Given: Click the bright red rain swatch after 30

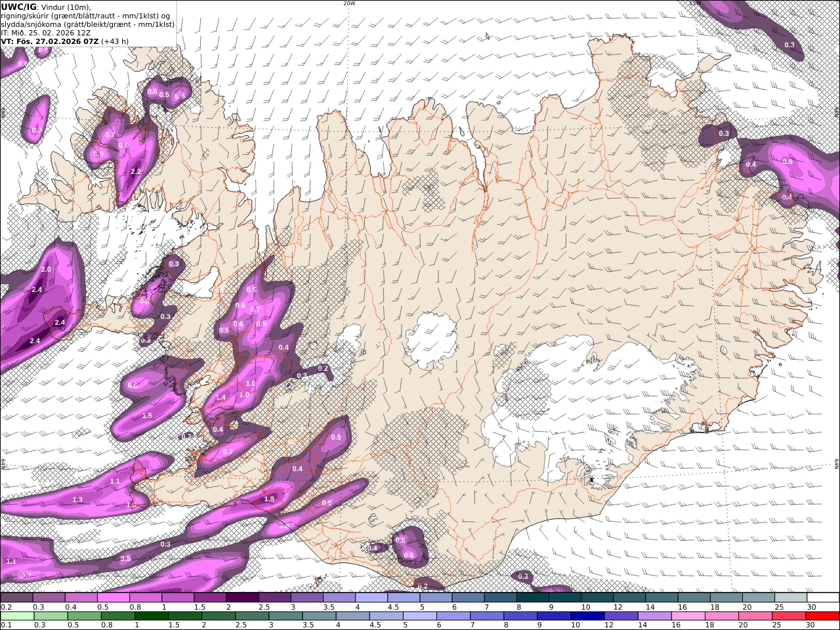Looking at the screenshot, I should (823, 616).
